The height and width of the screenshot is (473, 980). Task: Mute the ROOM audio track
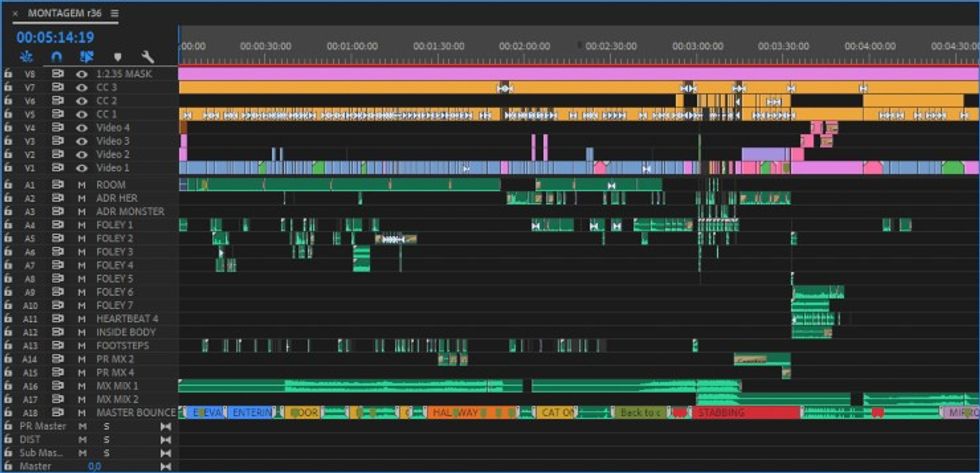81,185
